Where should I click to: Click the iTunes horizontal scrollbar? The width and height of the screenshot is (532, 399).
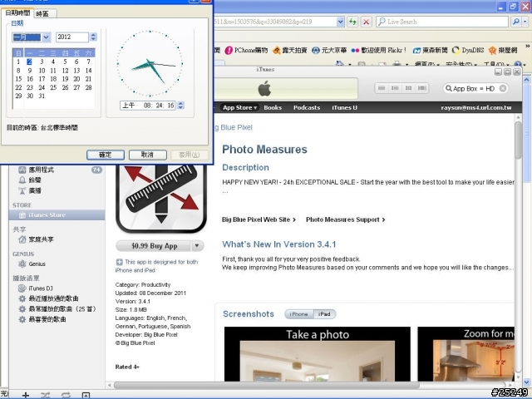pyautogui.click(x=266, y=386)
